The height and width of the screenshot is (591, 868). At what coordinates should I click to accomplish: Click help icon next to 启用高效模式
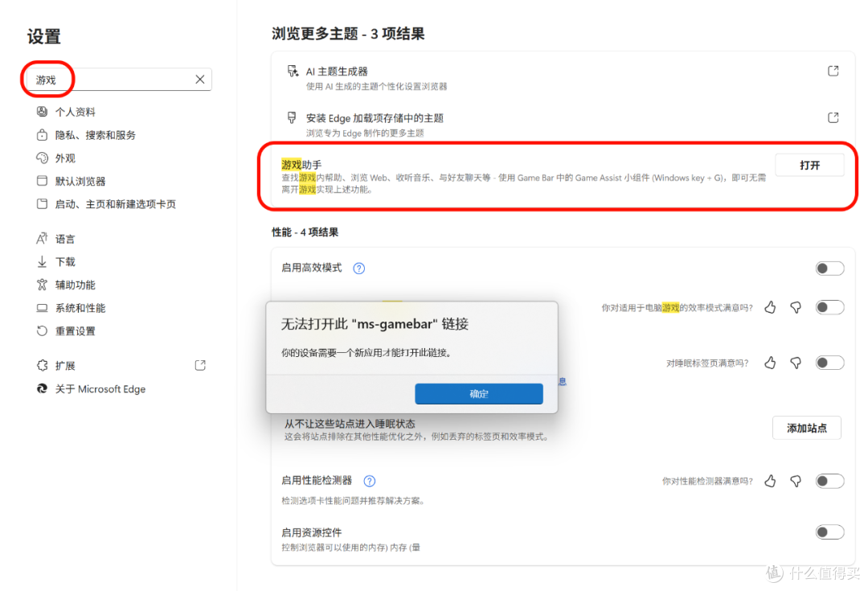[359, 269]
